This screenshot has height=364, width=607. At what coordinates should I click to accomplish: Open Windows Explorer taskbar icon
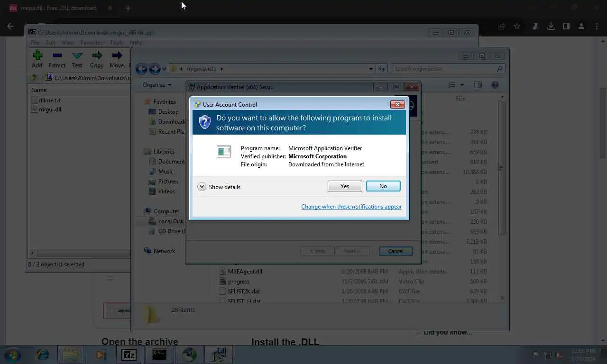[71, 355]
